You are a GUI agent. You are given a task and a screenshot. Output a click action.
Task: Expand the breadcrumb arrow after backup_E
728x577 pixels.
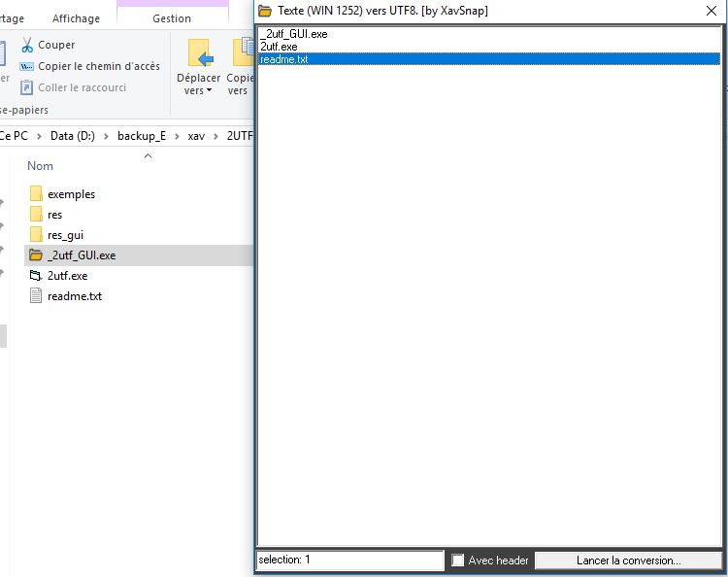pos(178,135)
